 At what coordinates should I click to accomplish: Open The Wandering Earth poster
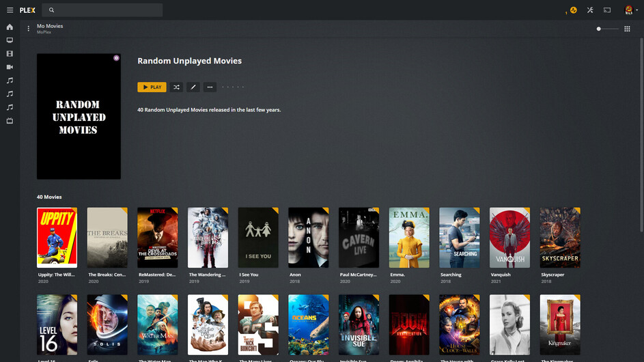[208, 238]
